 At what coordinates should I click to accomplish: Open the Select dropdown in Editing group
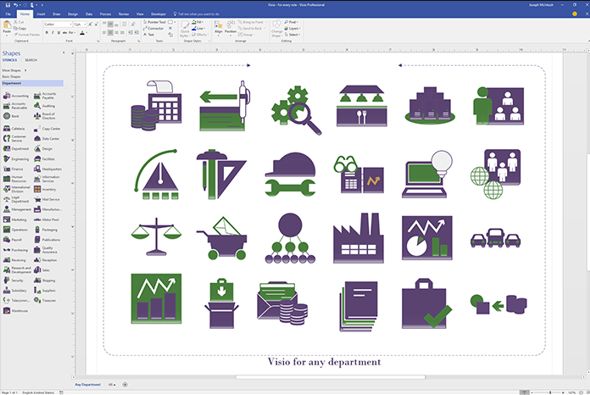292,34
